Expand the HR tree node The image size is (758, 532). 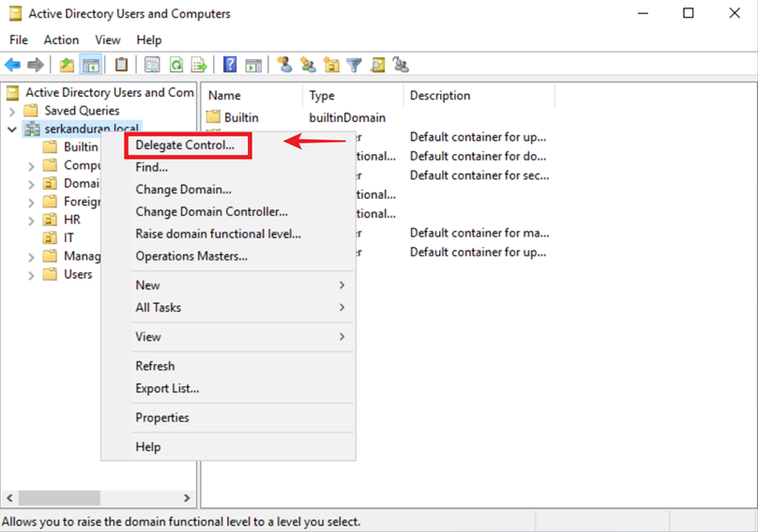click(31, 220)
